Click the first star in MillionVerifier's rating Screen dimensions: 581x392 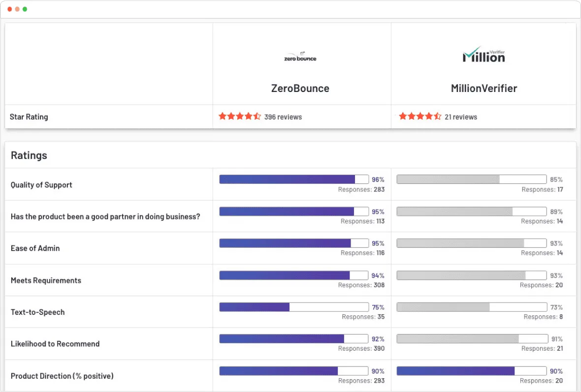(x=404, y=116)
